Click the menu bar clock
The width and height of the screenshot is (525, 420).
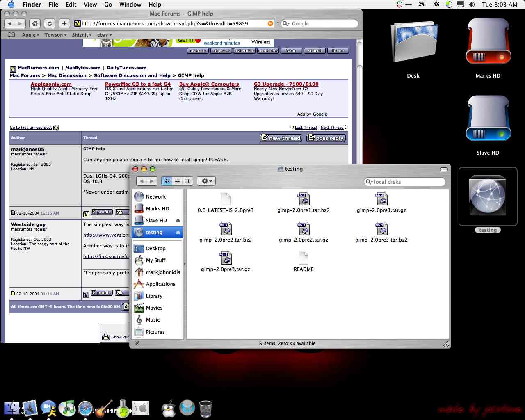pyautogui.click(x=500, y=5)
